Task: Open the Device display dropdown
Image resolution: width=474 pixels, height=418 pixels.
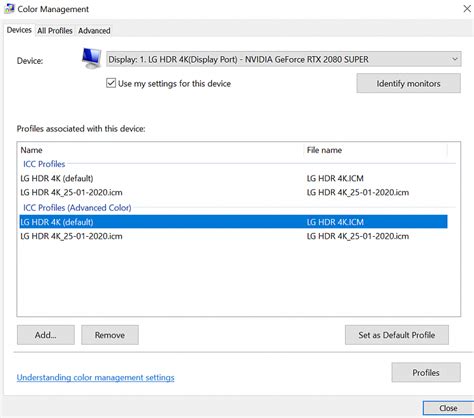Action: (x=284, y=59)
